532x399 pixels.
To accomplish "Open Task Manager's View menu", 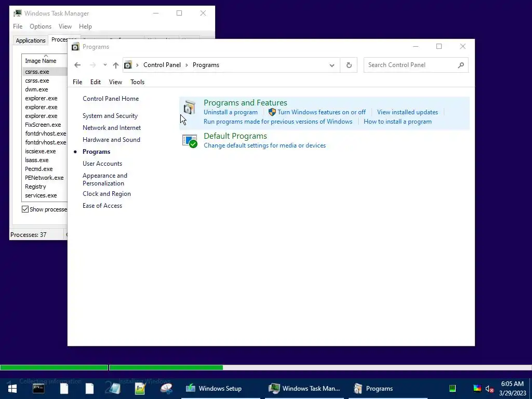I will pos(65,26).
